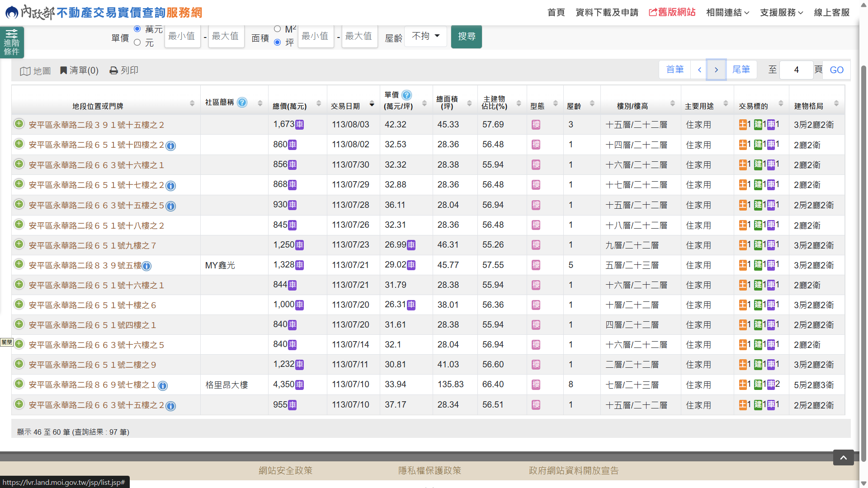This screenshot has width=868, height=488.
Task: Click the 地圖 map view icon
Action: (x=25, y=71)
